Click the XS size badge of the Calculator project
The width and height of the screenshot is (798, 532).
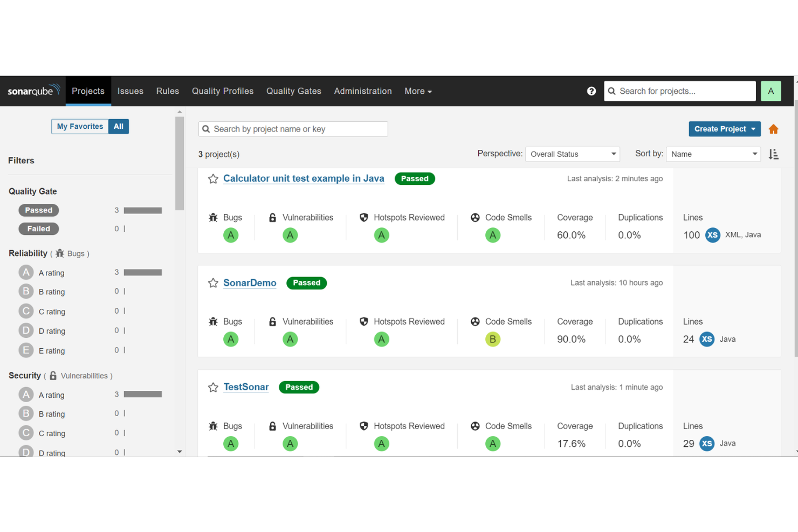(712, 235)
